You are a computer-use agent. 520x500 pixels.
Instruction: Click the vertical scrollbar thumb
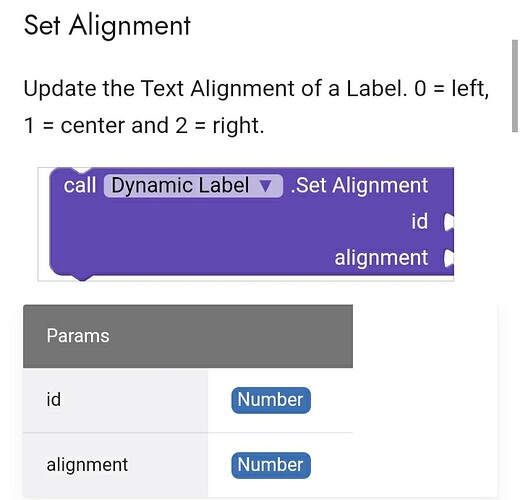tap(515, 86)
